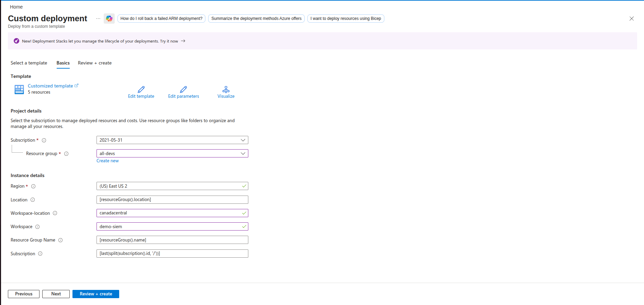
Task: Open the Region dropdown showing East US 2
Action: coord(172,186)
